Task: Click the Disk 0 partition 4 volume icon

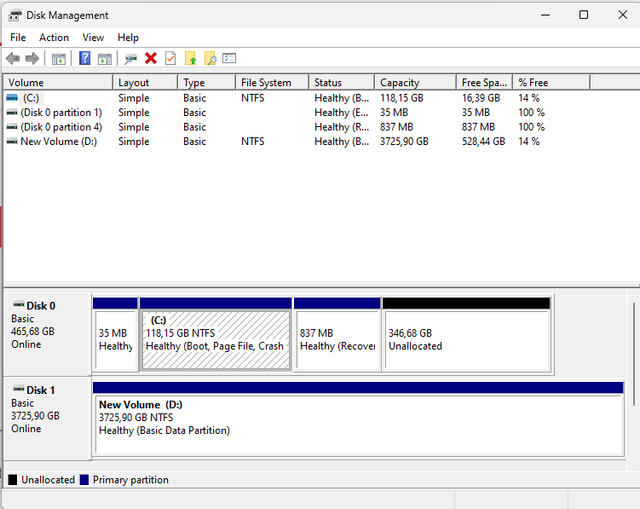Action: tap(12, 127)
